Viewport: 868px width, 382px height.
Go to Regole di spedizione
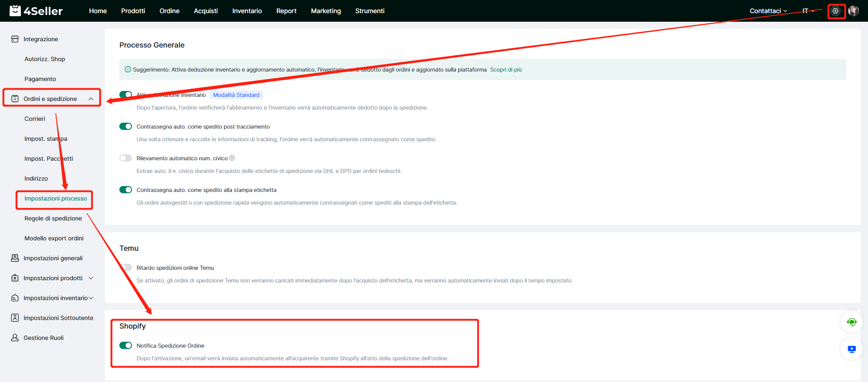click(53, 218)
